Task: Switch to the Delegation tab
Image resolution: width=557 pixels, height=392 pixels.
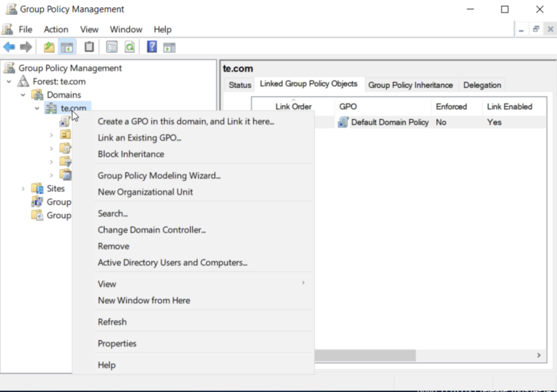Action: click(x=482, y=85)
